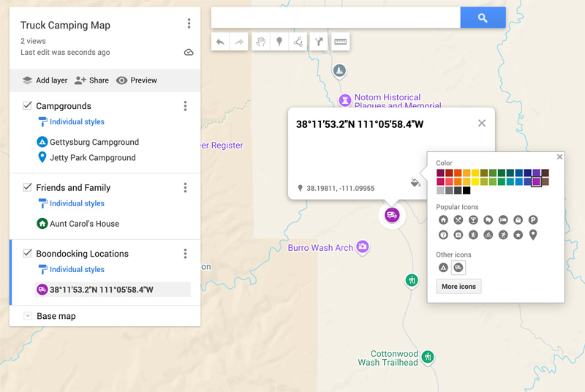The image size is (585, 392).
Task: Select the add directions tool
Action: pos(319,42)
